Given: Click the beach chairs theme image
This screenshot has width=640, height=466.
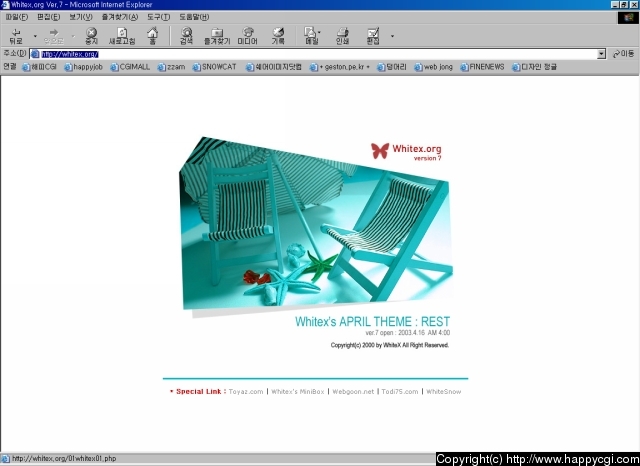Looking at the screenshot, I should point(316,223).
